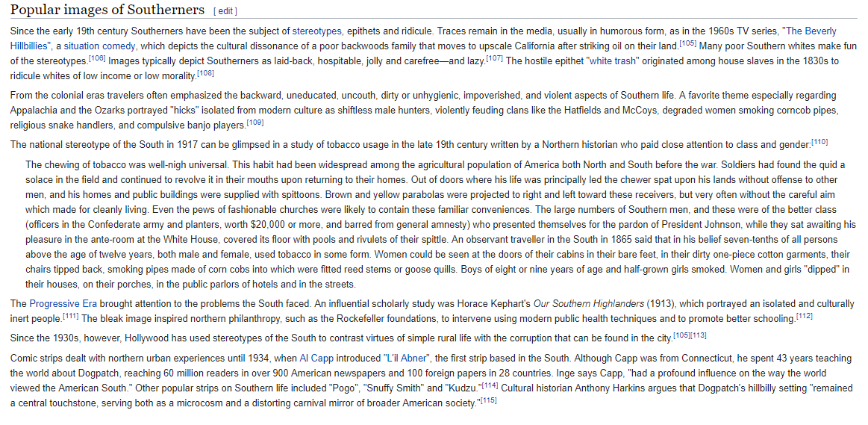
Task: Open the stereotypes link
Action: click(316, 31)
